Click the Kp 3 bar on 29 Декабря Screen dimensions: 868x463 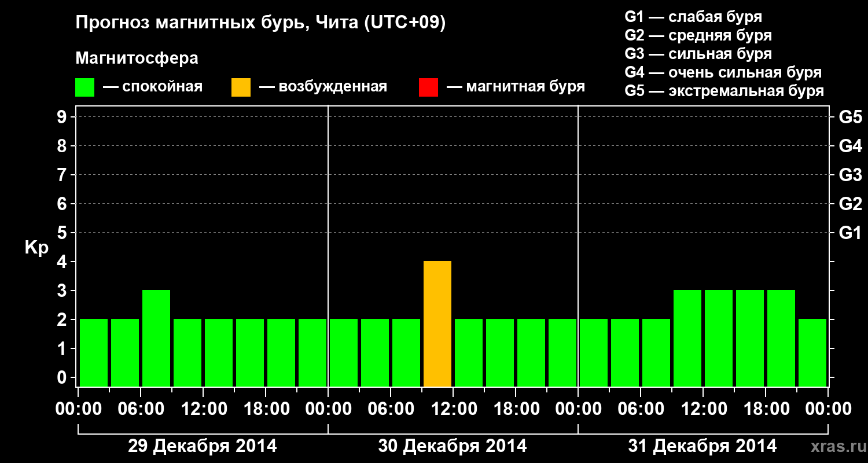(156, 339)
